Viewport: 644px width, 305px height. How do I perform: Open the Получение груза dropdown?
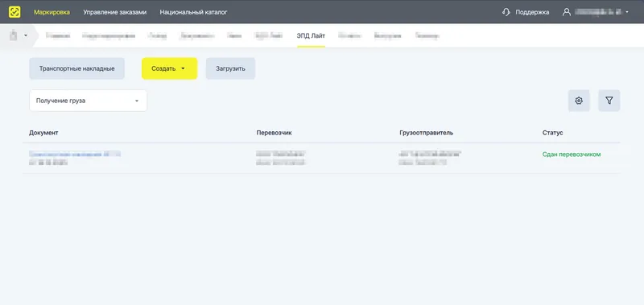(x=88, y=101)
